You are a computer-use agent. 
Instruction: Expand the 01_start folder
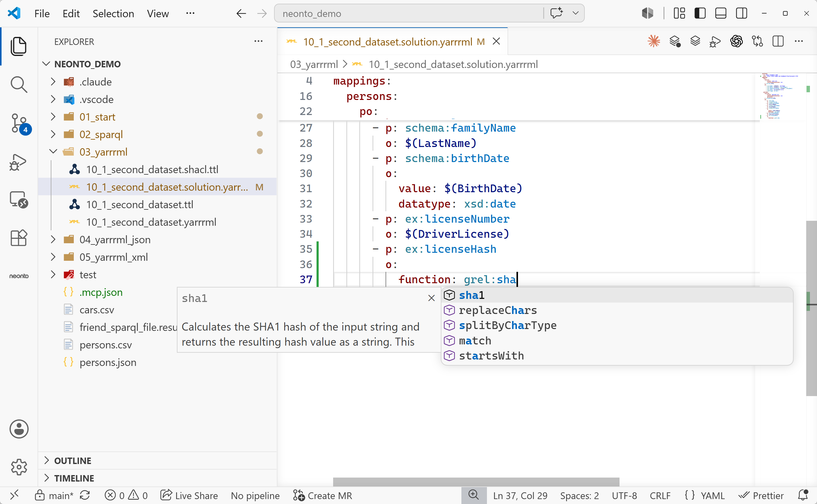click(x=53, y=117)
